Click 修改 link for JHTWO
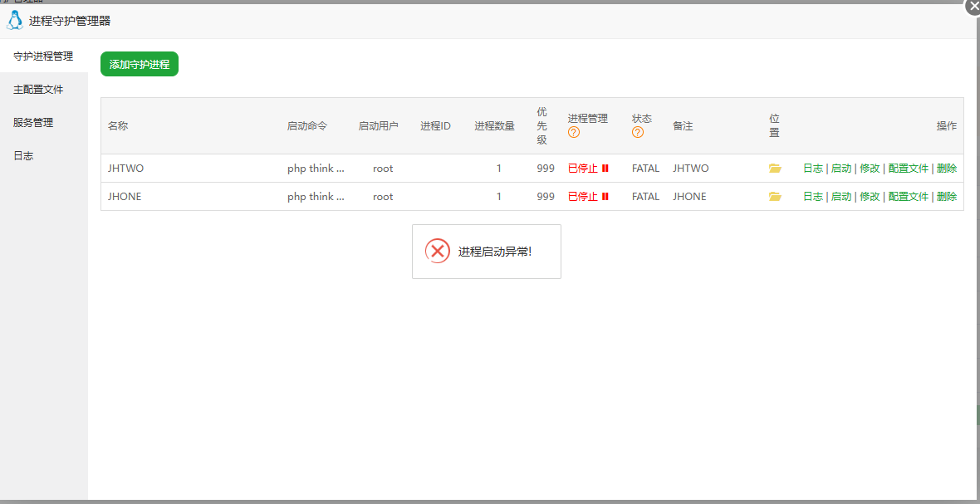Viewport: 980px width, 504px height. click(870, 169)
